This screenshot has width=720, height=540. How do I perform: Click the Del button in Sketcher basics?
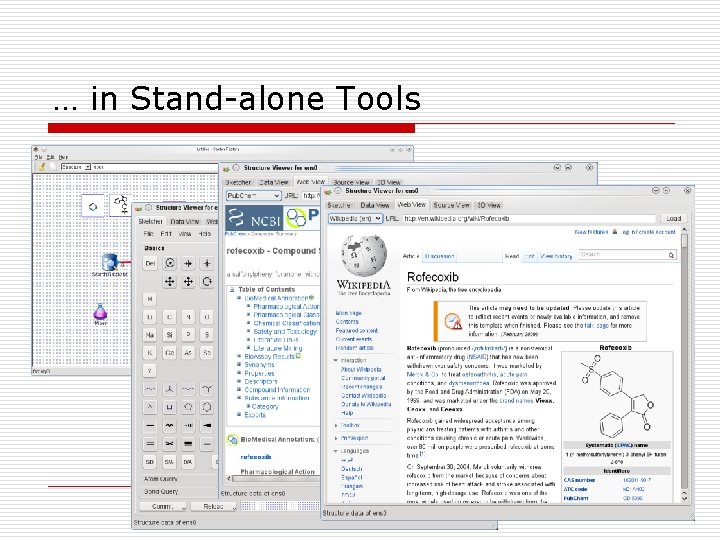click(x=150, y=264)
